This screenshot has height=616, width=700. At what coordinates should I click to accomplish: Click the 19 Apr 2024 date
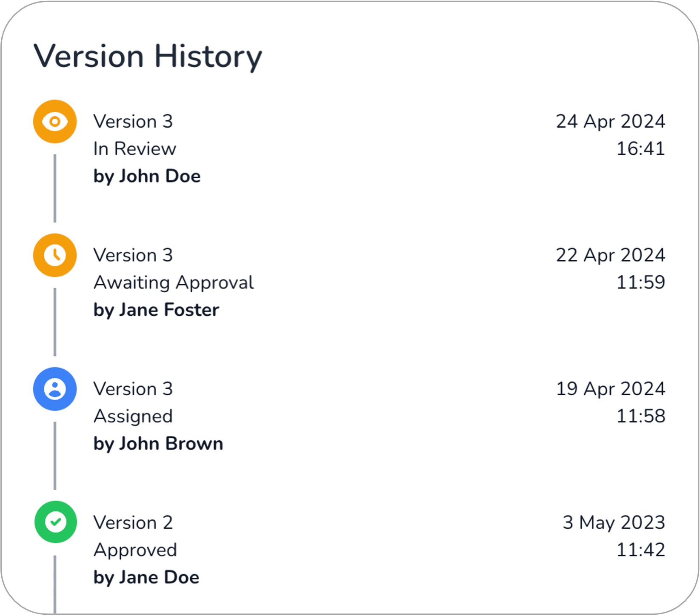611,389
